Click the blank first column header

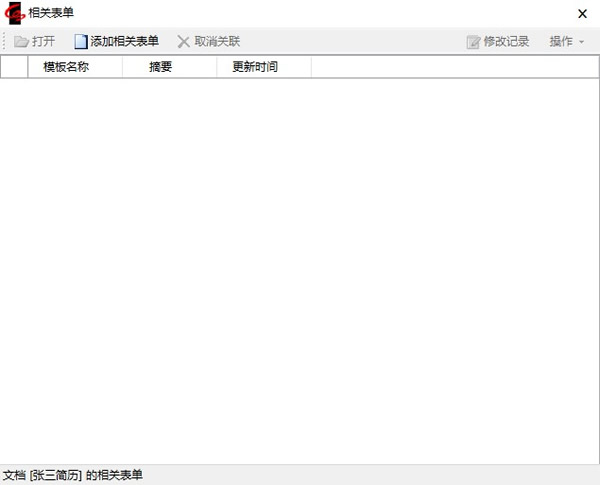(x=15, y=67)
